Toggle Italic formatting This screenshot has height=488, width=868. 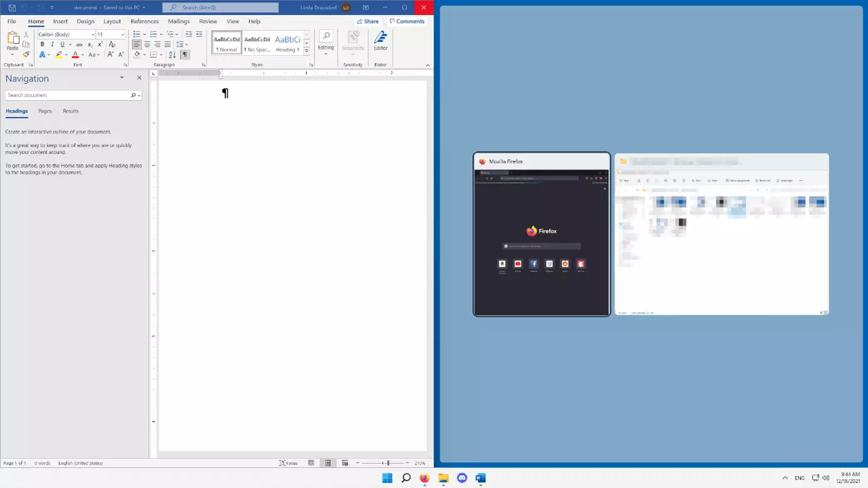pyautogui.click(x=52, y=44)
